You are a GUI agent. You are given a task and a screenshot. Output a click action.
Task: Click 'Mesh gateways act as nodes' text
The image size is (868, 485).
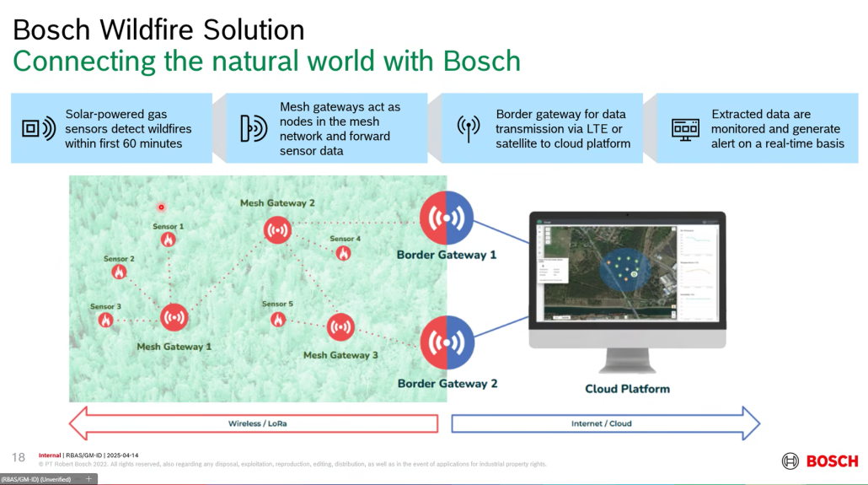coord(340,128)
